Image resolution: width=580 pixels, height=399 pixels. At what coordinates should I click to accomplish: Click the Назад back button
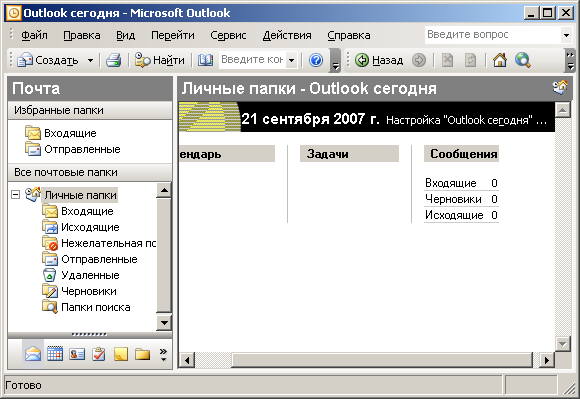379,60
